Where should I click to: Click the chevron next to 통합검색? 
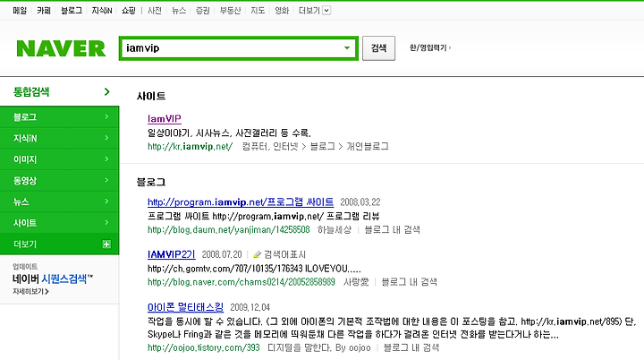(x=107, y=91)
